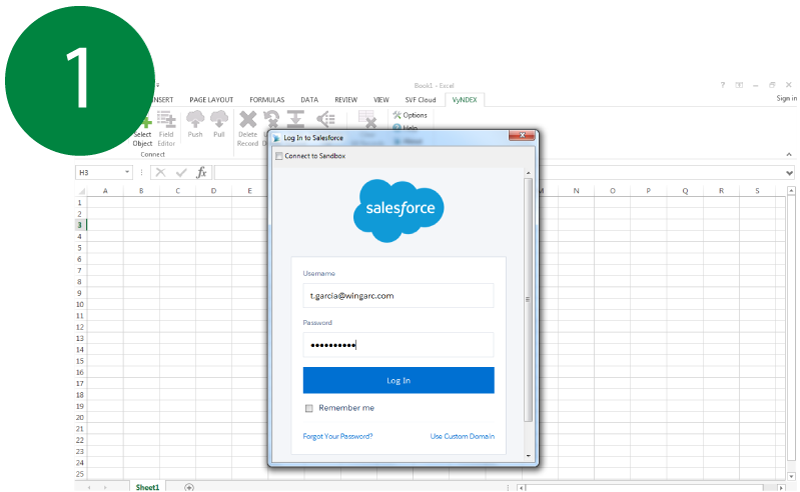
Task: Open the PAGE LAYOUT ribbon tab
Action: point(211,100)
